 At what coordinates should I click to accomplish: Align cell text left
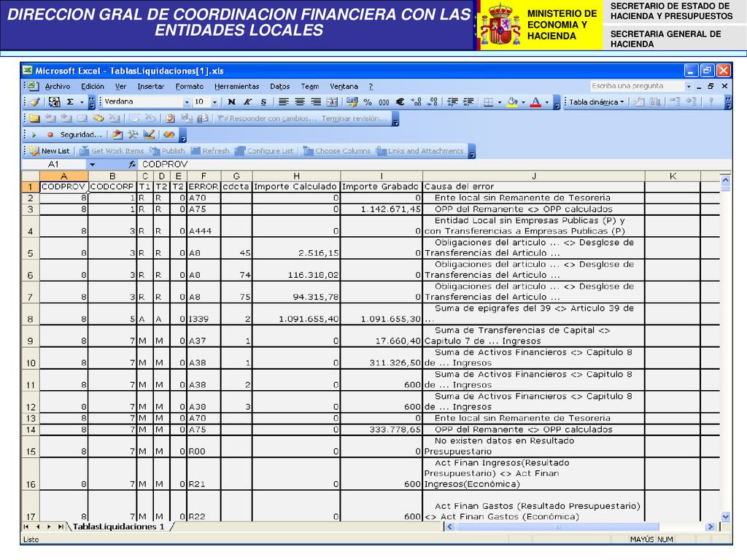[x=284, y=102]
